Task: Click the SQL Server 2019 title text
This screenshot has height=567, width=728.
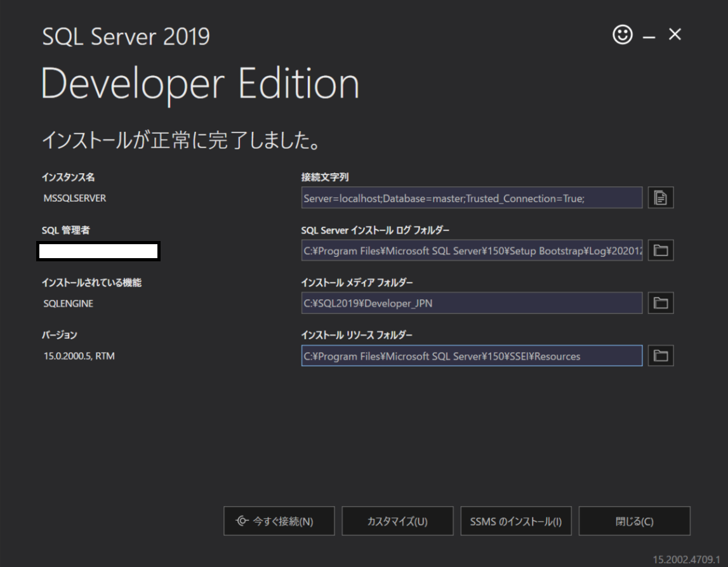Action: (x=126, y=36)
